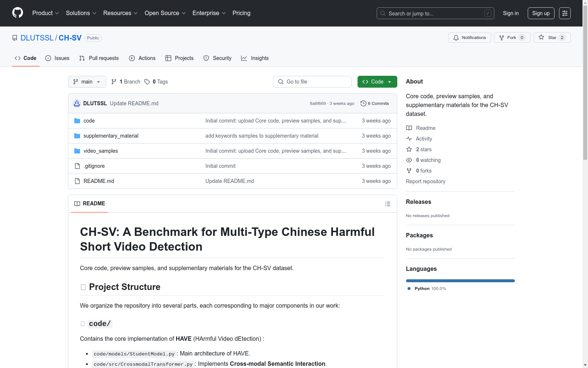The image size is (588, 368).
Task: View the 6 Commits history link
Action: tap(375, 103)
